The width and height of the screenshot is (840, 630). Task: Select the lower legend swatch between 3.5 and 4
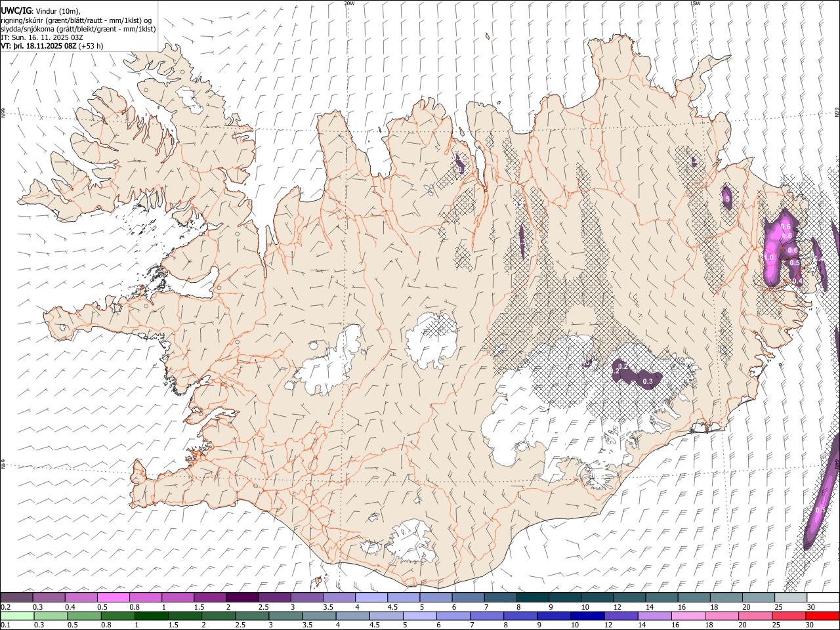[x=319, y=616]
